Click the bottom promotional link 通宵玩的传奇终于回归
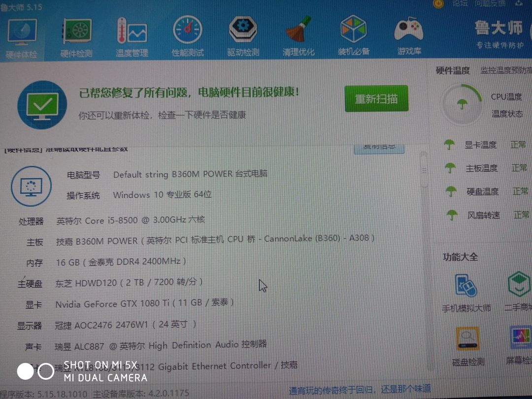The image size is (532, 399). click(360, 390)
